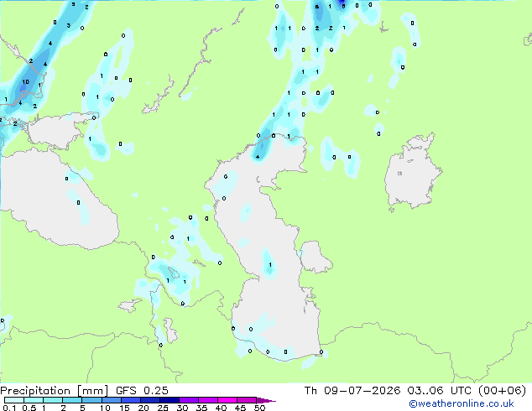Viewport: 532px width, 411px height.
Task: Click the '0.5' legend scale label
Action: point(29,408)
